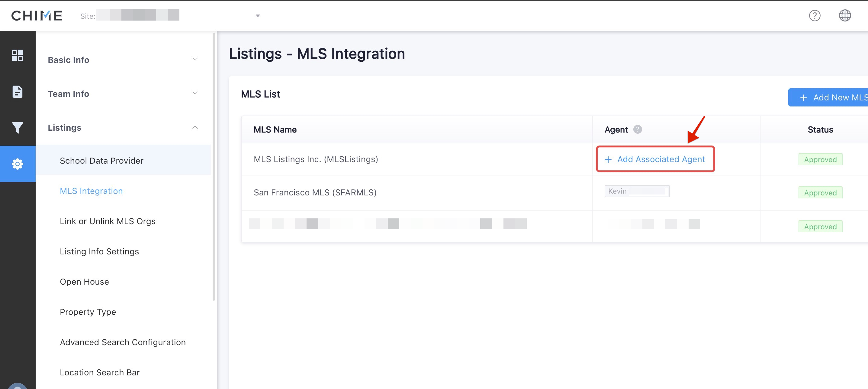Open the Site selector dropdown arrow

point(258,16)
